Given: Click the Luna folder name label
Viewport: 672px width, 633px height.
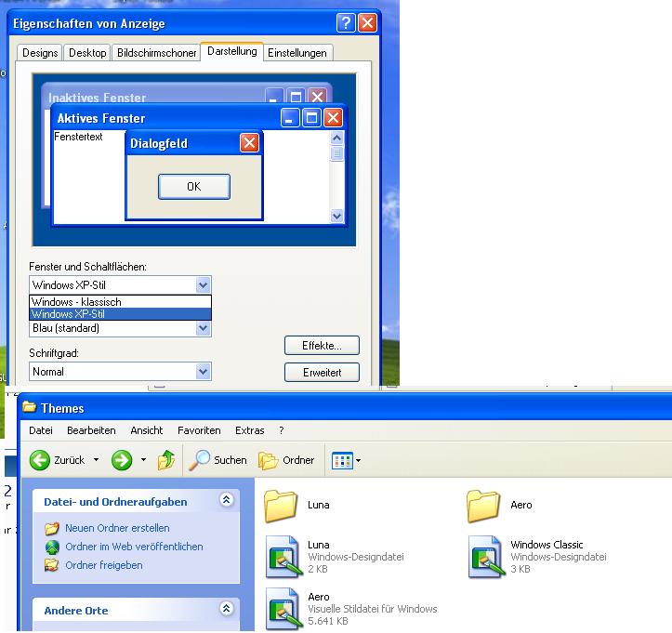Looking at the screenshot, I should [319, 505].
